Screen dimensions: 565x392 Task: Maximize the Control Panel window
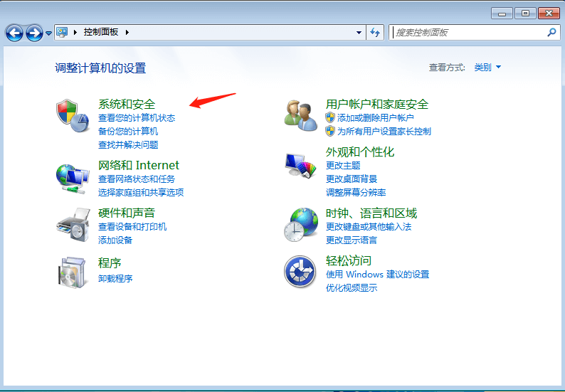pyautogui.click(x=525, y=14)
